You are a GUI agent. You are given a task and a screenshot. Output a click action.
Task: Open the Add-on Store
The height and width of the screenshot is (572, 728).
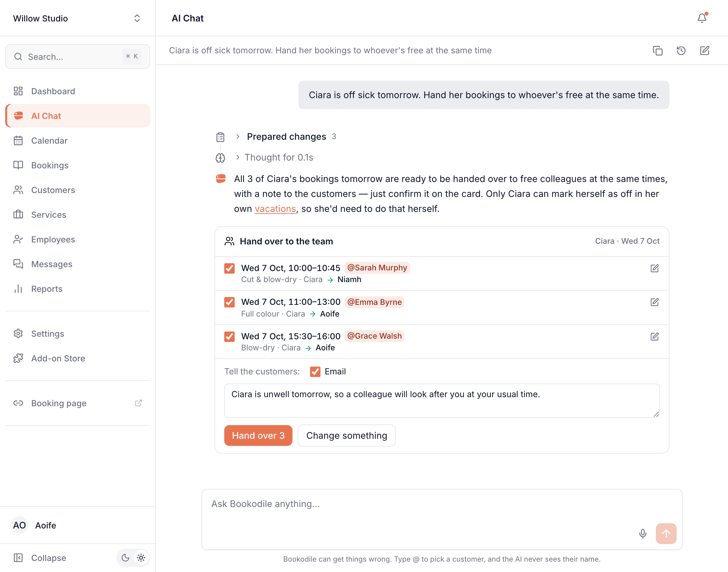[x=78, y=358]
